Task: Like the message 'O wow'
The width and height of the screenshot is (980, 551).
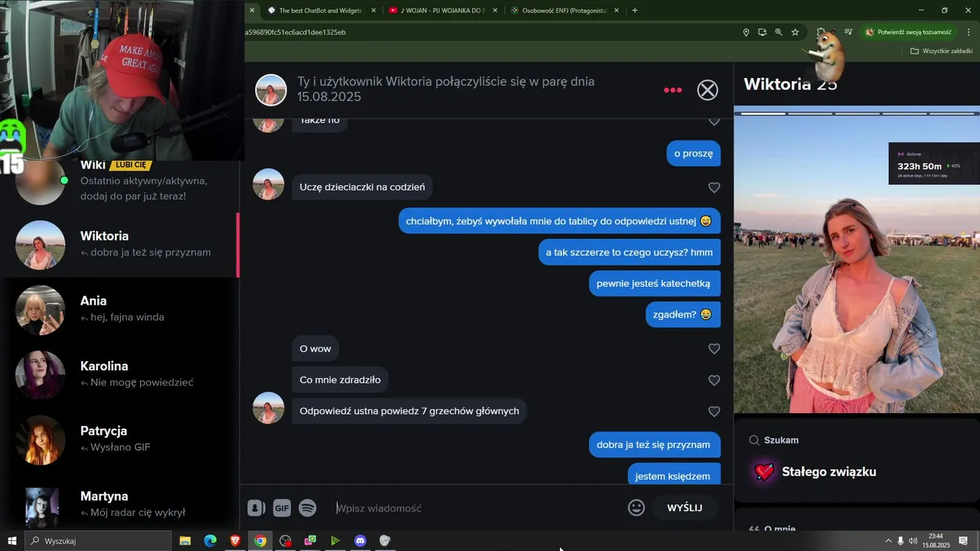Action: pyautogui.click(x=714, y=349)
